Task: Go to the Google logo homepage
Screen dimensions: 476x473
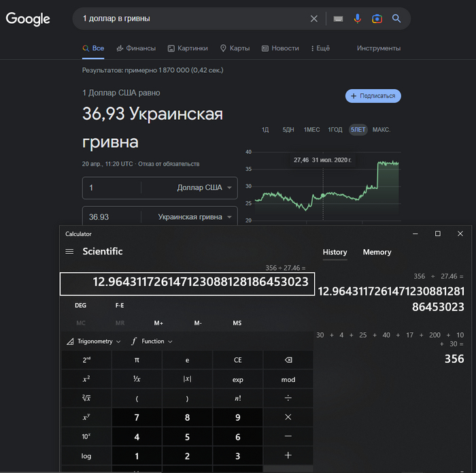Action: (x=28, y=19)
